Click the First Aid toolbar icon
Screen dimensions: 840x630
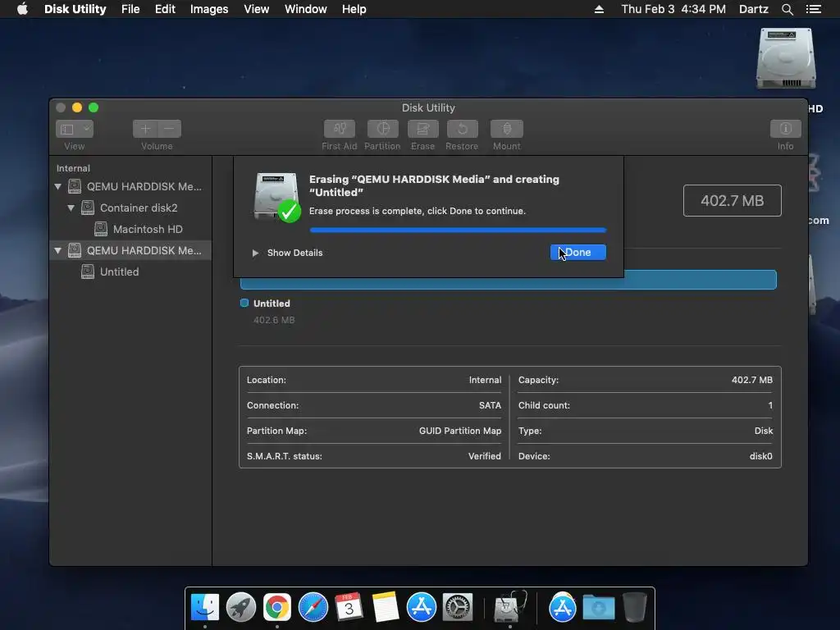pyautogui.click(x=339, y=129)
